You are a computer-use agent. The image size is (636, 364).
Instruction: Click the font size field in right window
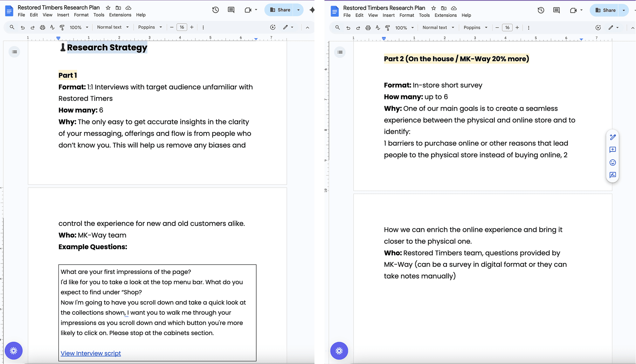click(x=507, y=28)
